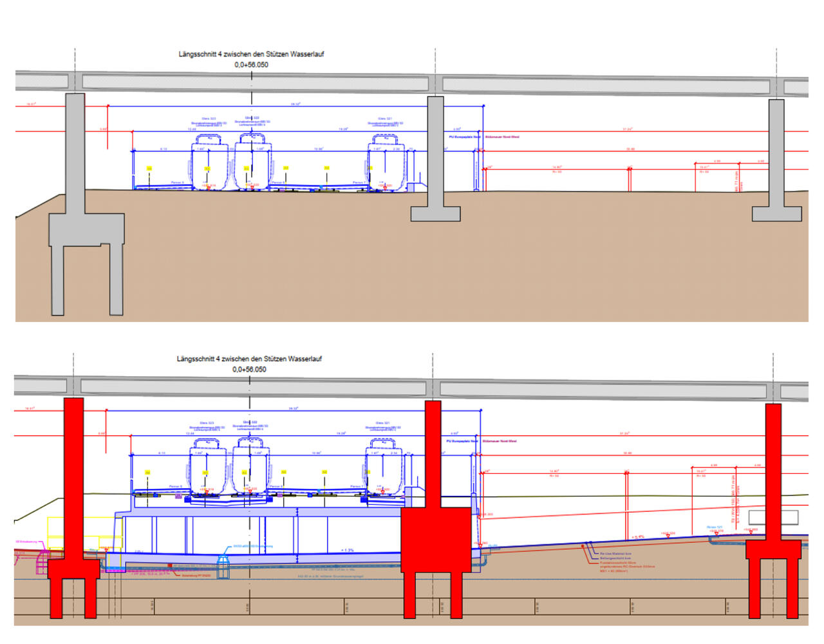Click the '0,0+56.050' station label in the red-pillar drawing

[x=249, y=370]
